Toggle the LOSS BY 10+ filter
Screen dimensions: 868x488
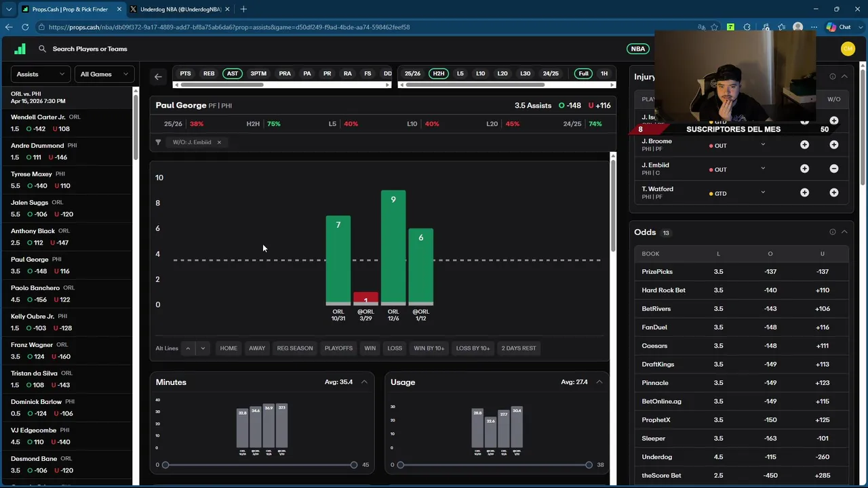[473, 348]
